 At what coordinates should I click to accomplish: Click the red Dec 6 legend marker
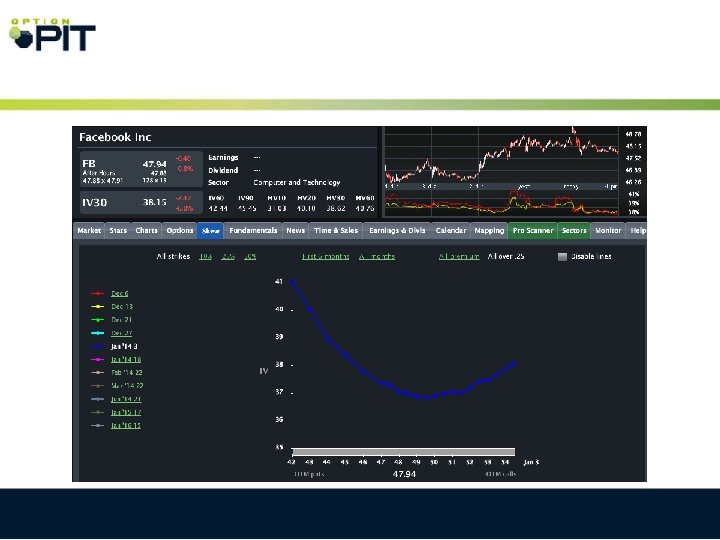[x=97, y=293]
